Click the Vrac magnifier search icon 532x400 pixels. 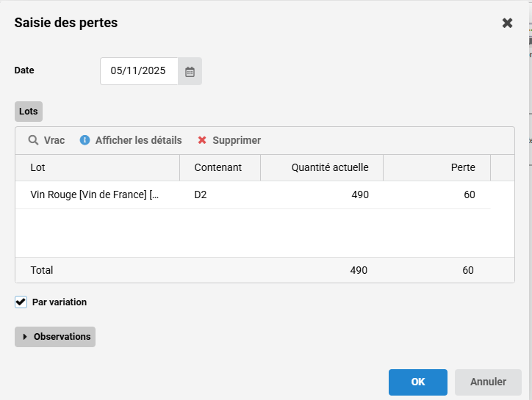pyautogui.click(x=33, y=140)
